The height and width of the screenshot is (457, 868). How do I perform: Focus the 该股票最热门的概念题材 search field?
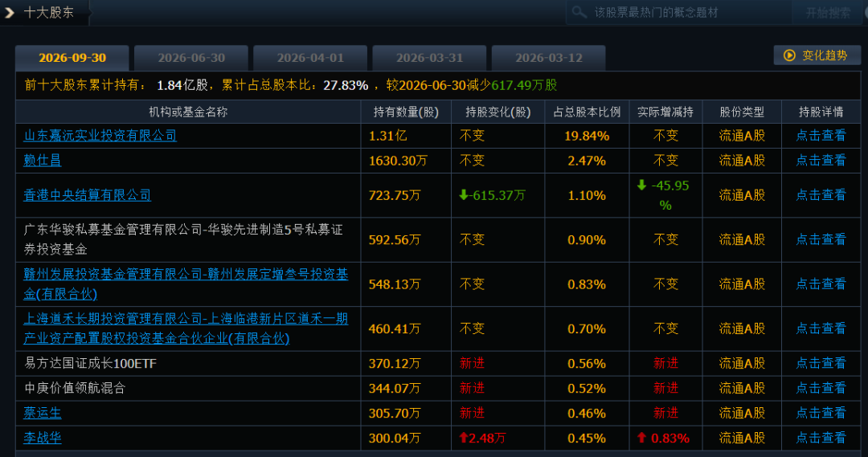click(679, 12)
